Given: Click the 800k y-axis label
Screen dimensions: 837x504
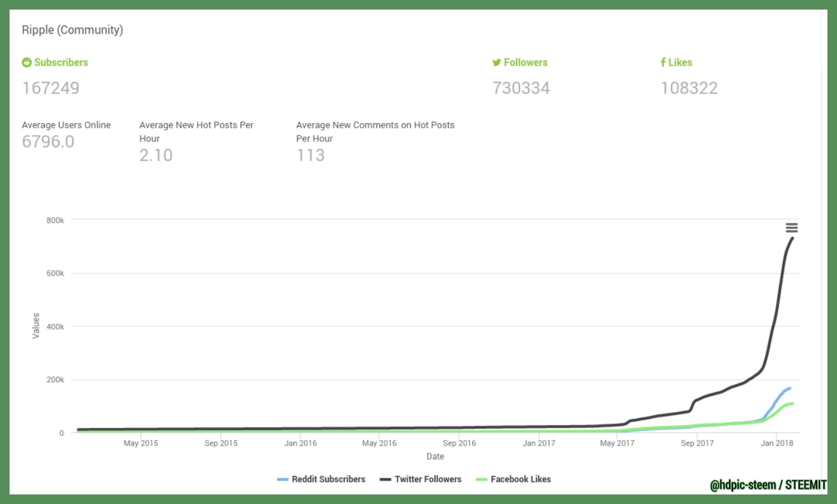Looking at the screenshot, I should tap(55, 220).
